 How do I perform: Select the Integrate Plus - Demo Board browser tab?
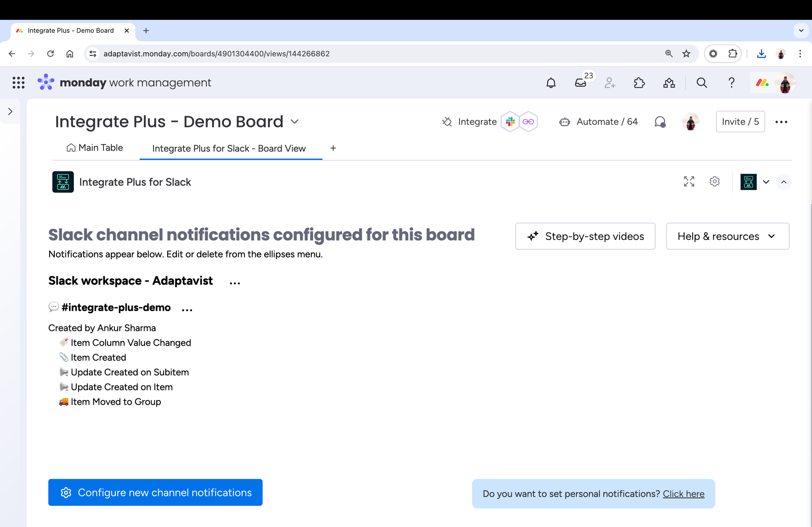pos(71,30)
